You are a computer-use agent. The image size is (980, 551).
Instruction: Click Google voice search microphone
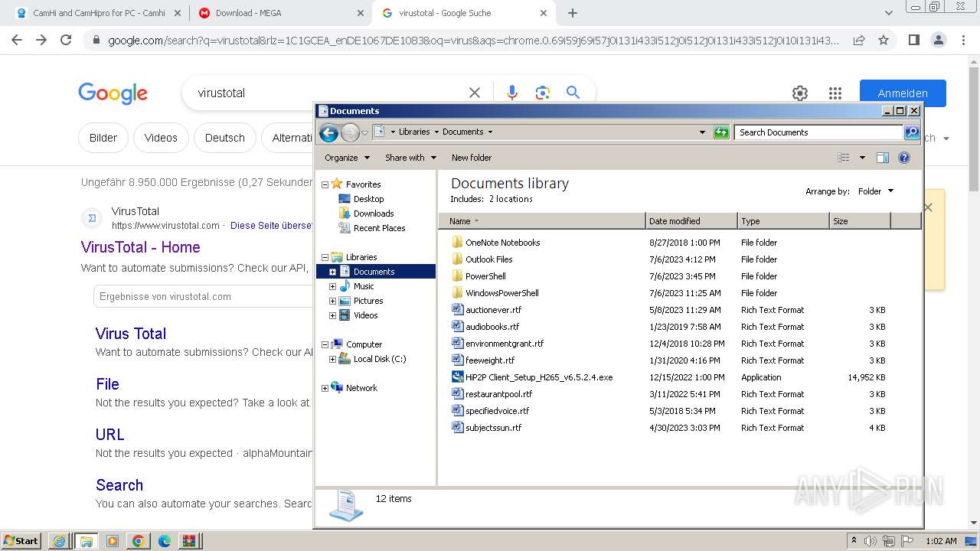512,93
